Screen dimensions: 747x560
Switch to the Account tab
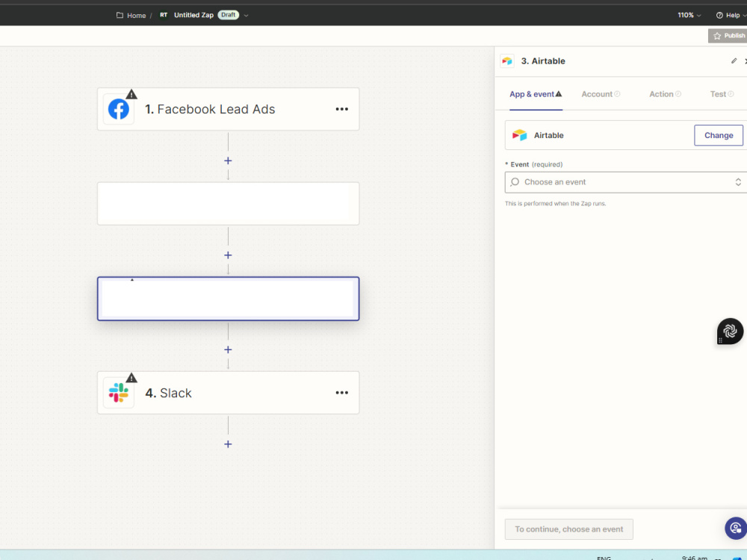601,94
